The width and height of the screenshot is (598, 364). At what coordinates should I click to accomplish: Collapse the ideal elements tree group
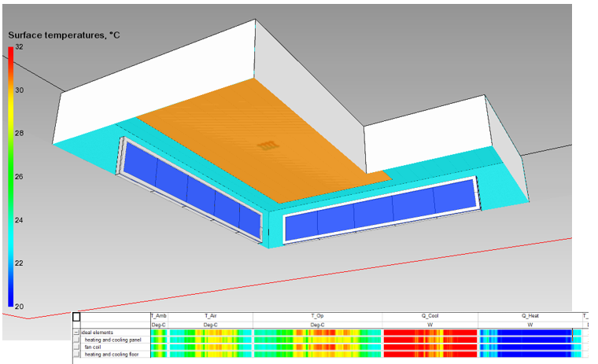pyautogui.click(x=76, y=333)
